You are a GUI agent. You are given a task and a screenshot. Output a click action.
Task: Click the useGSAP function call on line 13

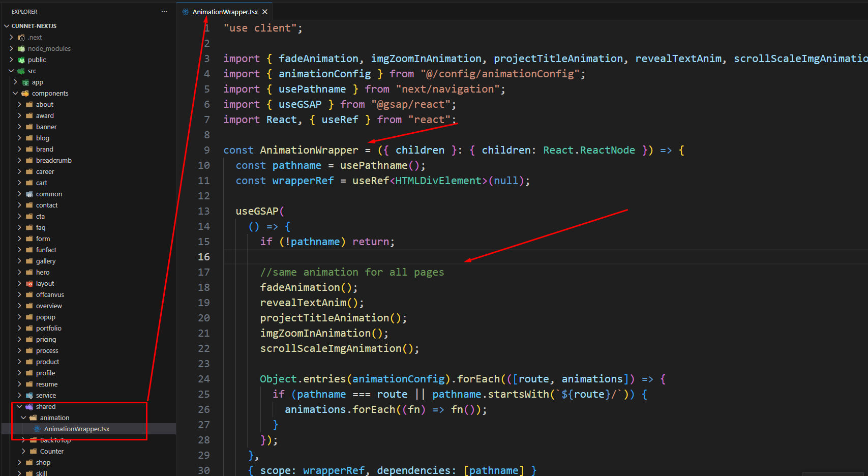[x=257, y=211]
